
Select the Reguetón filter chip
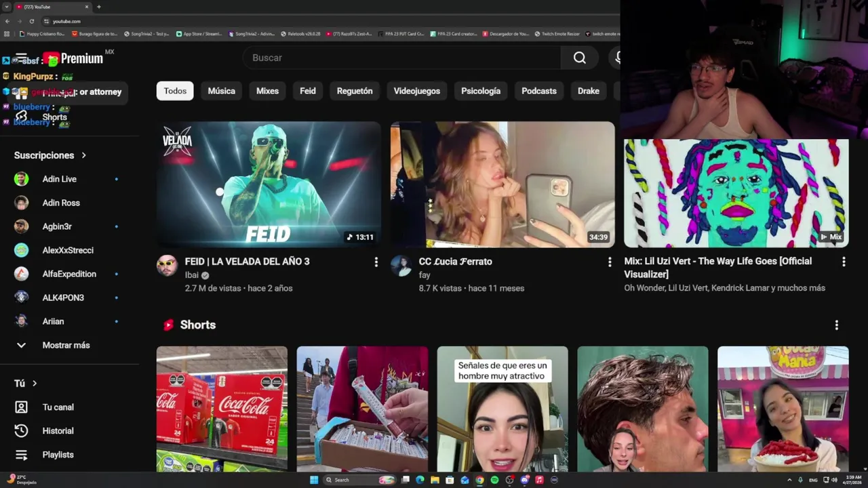pyautogui.click(x=355, y=91)
